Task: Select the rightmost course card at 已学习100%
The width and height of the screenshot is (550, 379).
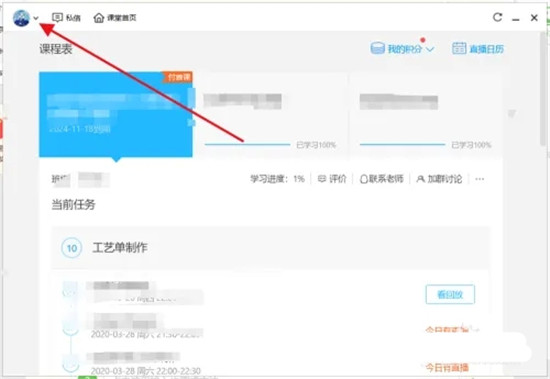Action: pyautogui.click(x=426, y=114)
